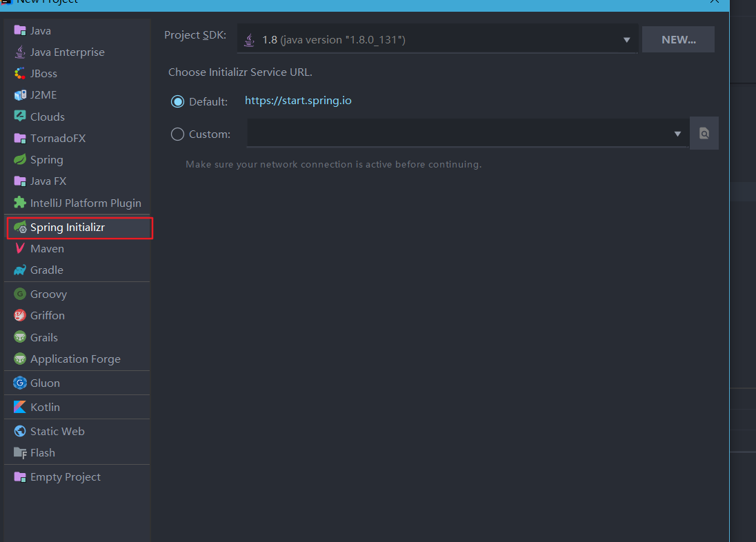The width and height of the screenshot is (756, 542).
Task: Click the J2ME icon
Action: tap(20, 95)
